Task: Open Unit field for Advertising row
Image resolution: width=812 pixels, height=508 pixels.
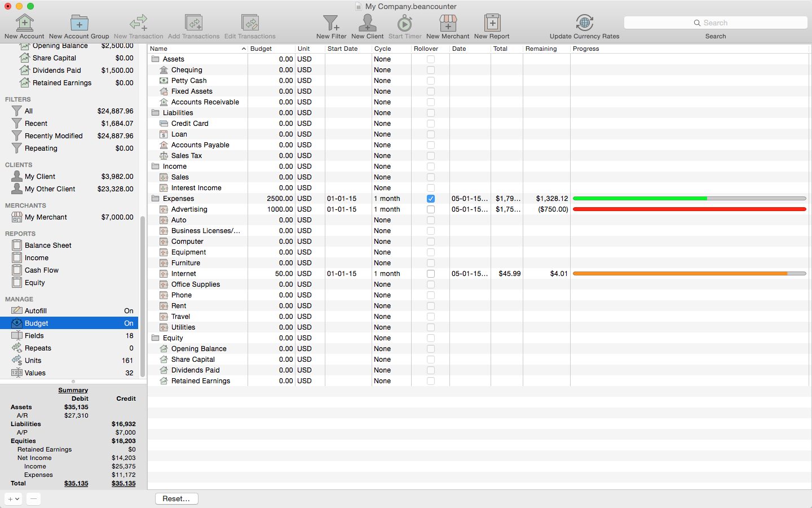Action: pos(310,209)
